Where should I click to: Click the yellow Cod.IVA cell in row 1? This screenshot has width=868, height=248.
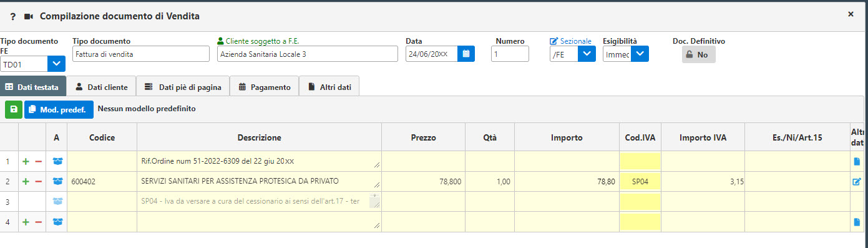[x=640, y=161]
